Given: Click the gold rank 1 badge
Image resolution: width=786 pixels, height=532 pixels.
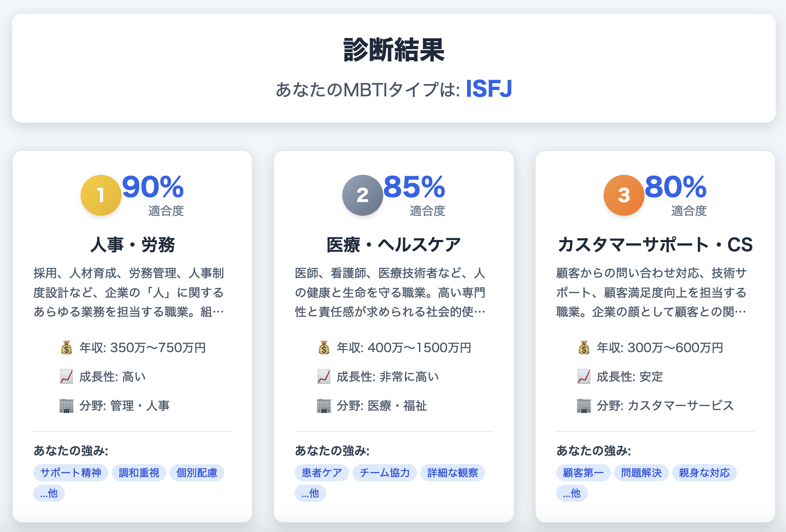Looking at the screenshot, I should (x=101, y=195).
